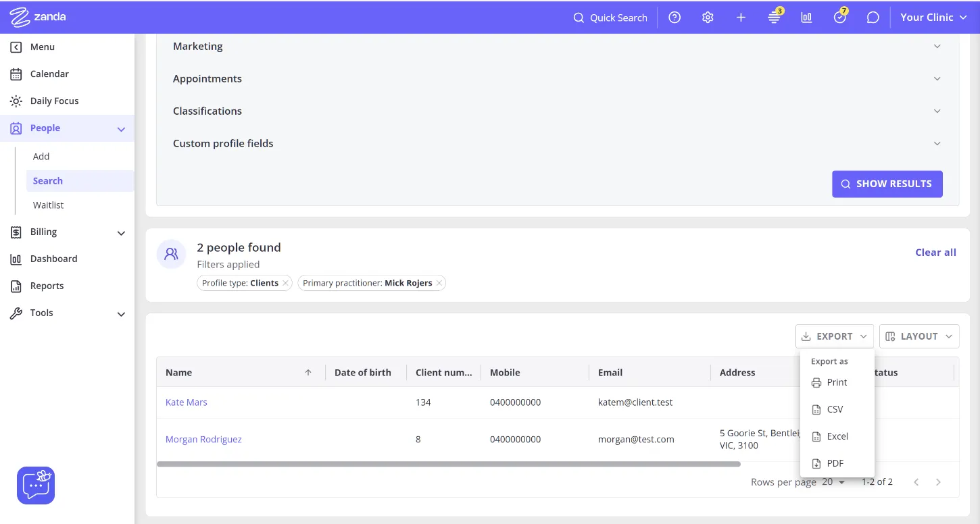Image resolution: width=980 pixels, height=524 pixels.
Task: Open the tasks check icon with badge 7
Action: point(840,18)
